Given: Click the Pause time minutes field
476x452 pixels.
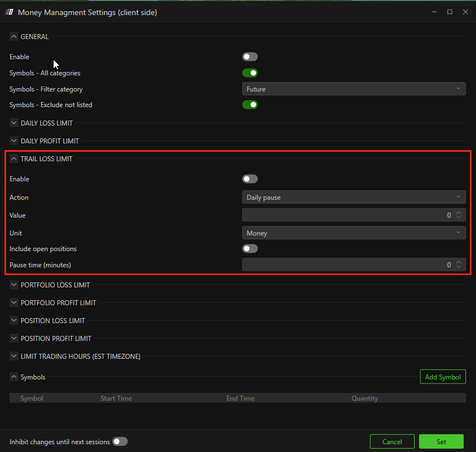Looking at the screenshot, I should click(x=346, y=265).
